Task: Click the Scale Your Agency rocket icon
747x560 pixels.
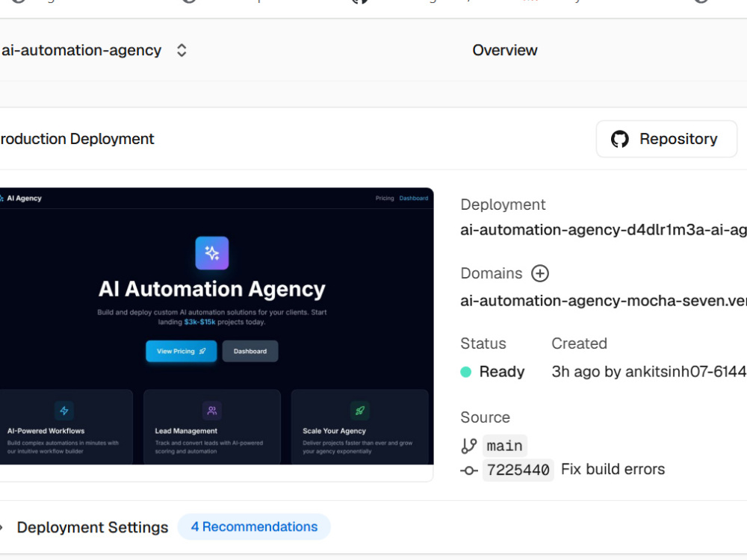Action: point(360,411)
